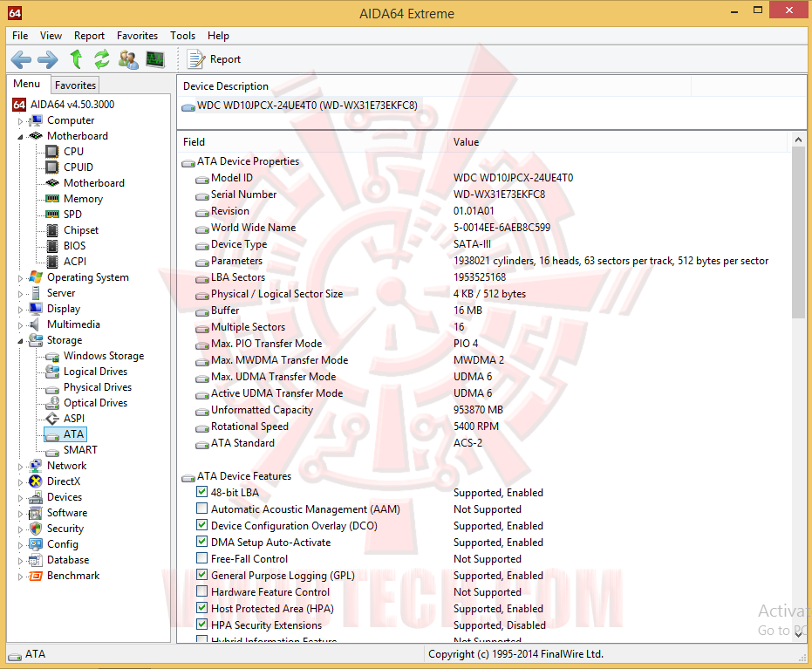Sort by the Field column header
This screenshot has width=812, height=669.
coord(313,142)
